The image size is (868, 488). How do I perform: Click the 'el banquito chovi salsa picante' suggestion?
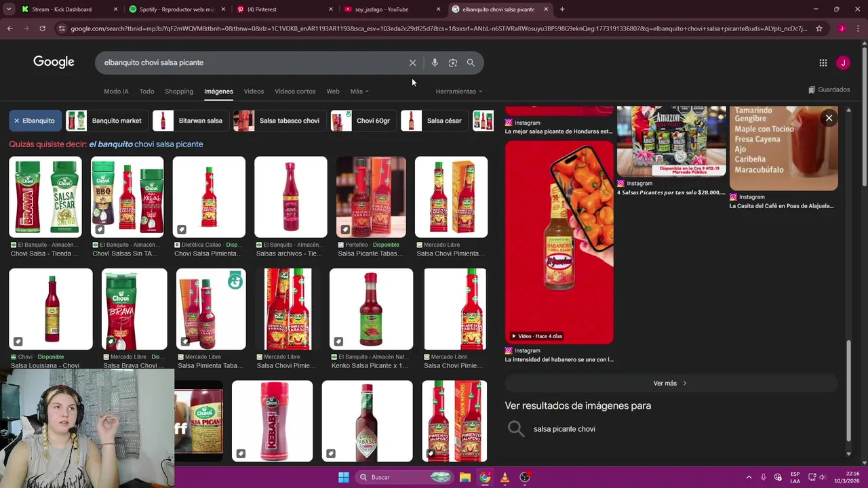(x=146, y=144)
